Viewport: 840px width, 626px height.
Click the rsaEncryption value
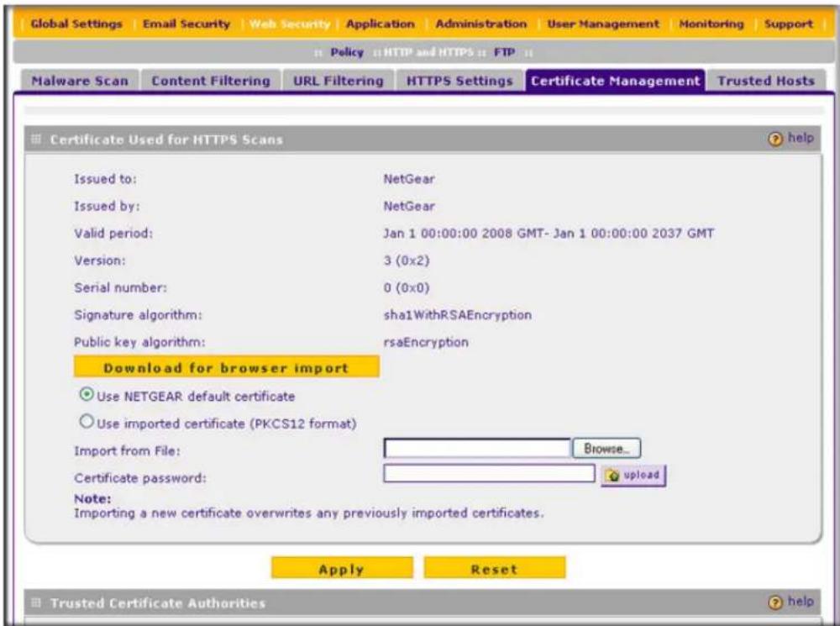pyautogui.click(x=426, y=343)
